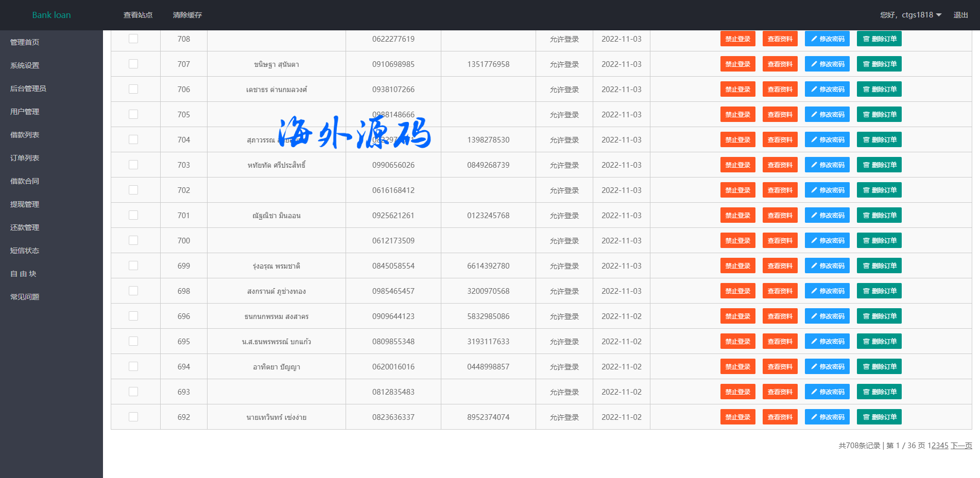Go to next page via 下一页 link
Screen dimensions: 980x478
(x=961, y=446)
